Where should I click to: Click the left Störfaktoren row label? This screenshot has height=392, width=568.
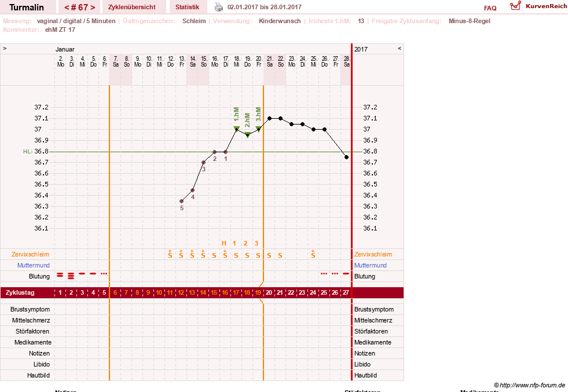32,331
